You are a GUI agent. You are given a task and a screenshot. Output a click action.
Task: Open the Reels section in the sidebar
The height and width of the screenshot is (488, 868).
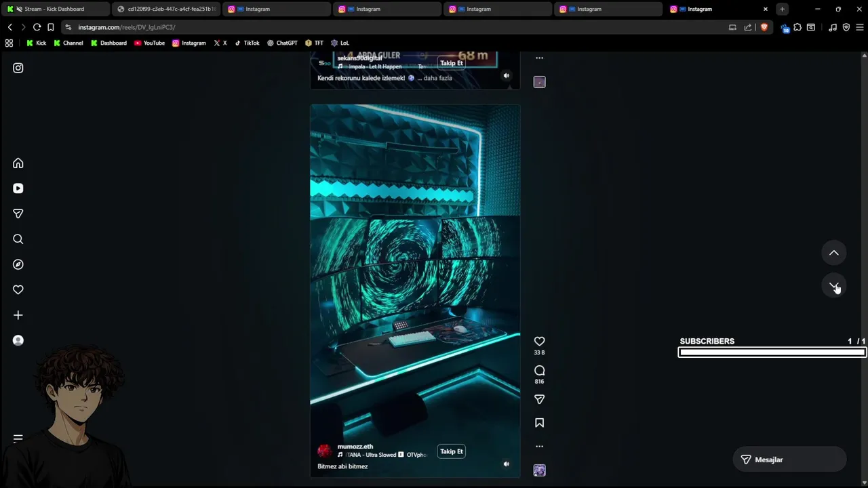pos(18,188)
